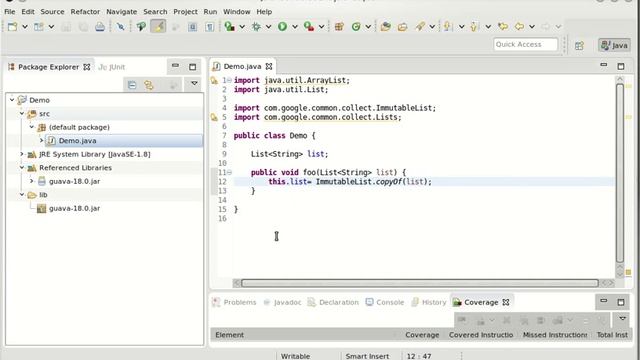Switch to the History tab
Screen dimensions: 640x360
[429, 302]
